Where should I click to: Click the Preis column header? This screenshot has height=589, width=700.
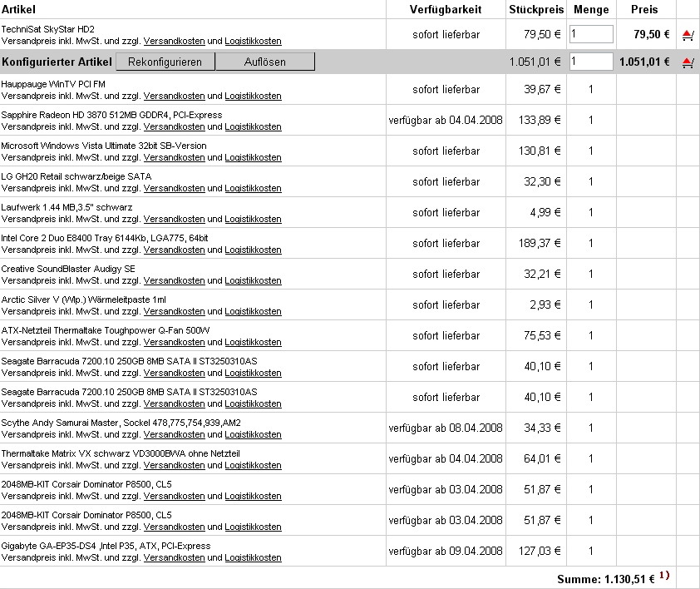pyautogui.click(x=644, y=9)
